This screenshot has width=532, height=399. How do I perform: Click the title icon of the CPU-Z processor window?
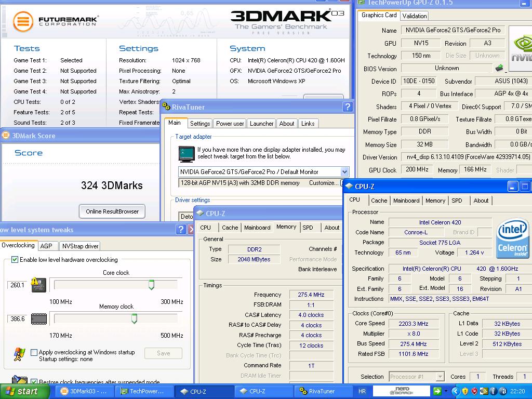click(349, 186)
